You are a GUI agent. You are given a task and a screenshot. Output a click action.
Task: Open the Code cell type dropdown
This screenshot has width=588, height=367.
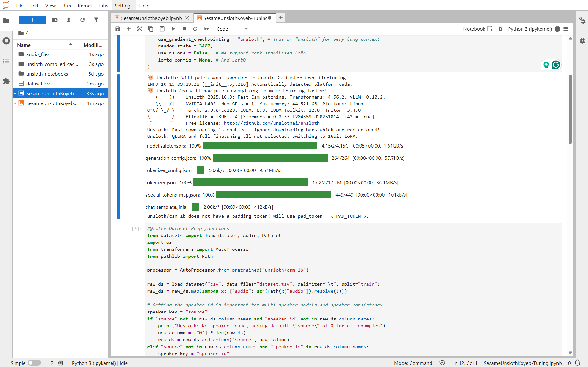(x=233, y=28)
